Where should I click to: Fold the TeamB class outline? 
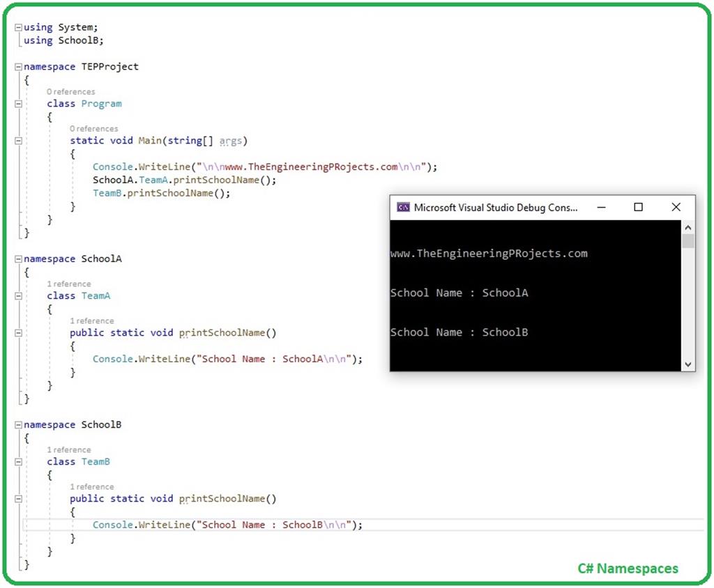point(18,462)
